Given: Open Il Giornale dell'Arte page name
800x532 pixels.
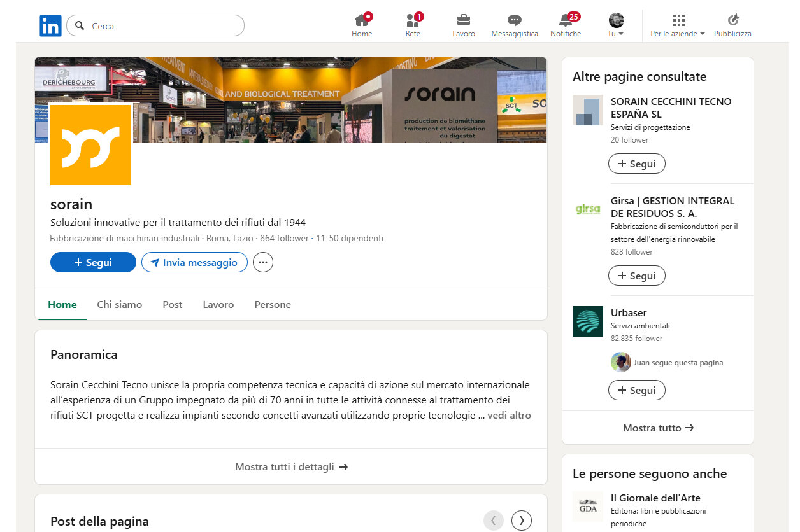Looking at the screenshot, I should pos(655,498).
